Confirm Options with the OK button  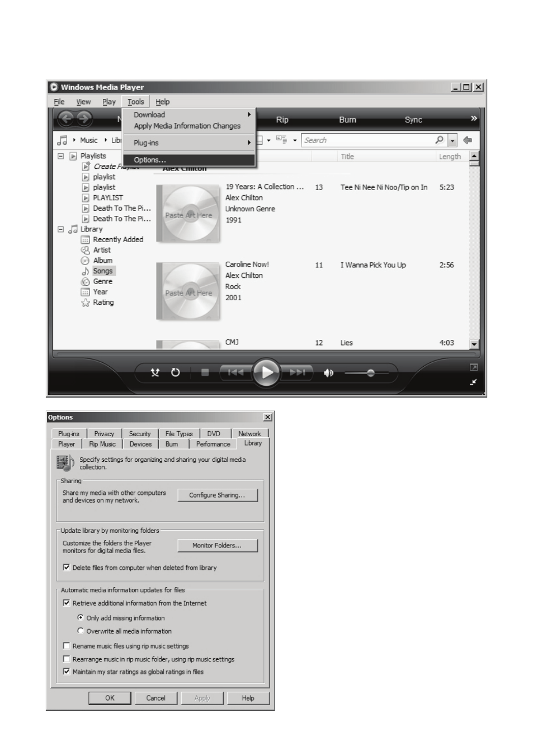point(110,698)
